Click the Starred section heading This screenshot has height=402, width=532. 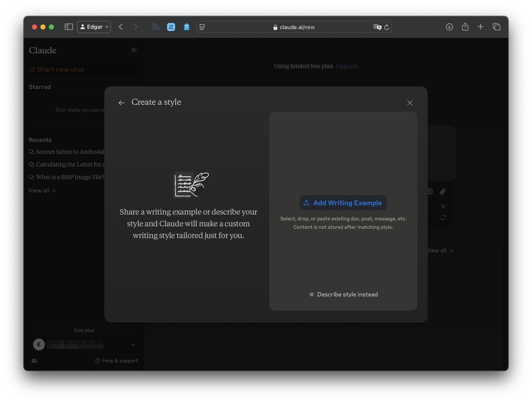(x=40, y=87)
